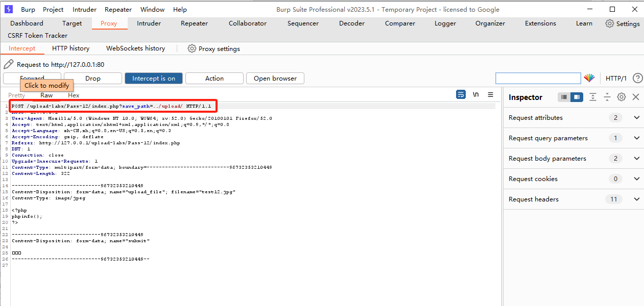Click the Proxy settings gear icon

click(192, 48)
